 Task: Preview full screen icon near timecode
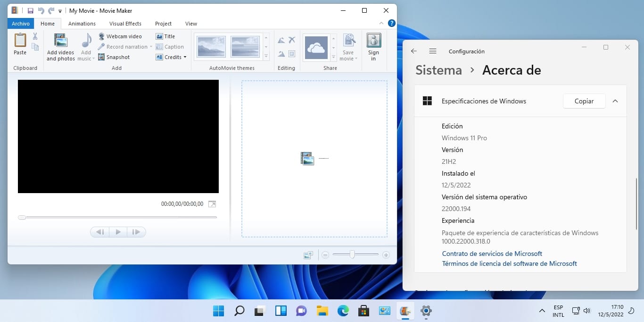pyautogui.click(x=212, y=204)
